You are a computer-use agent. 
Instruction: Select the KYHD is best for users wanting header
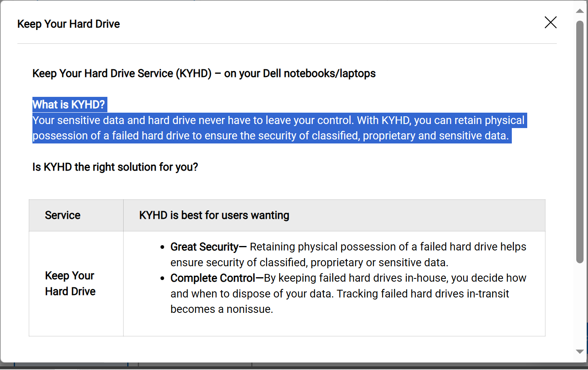pos(334,215)
